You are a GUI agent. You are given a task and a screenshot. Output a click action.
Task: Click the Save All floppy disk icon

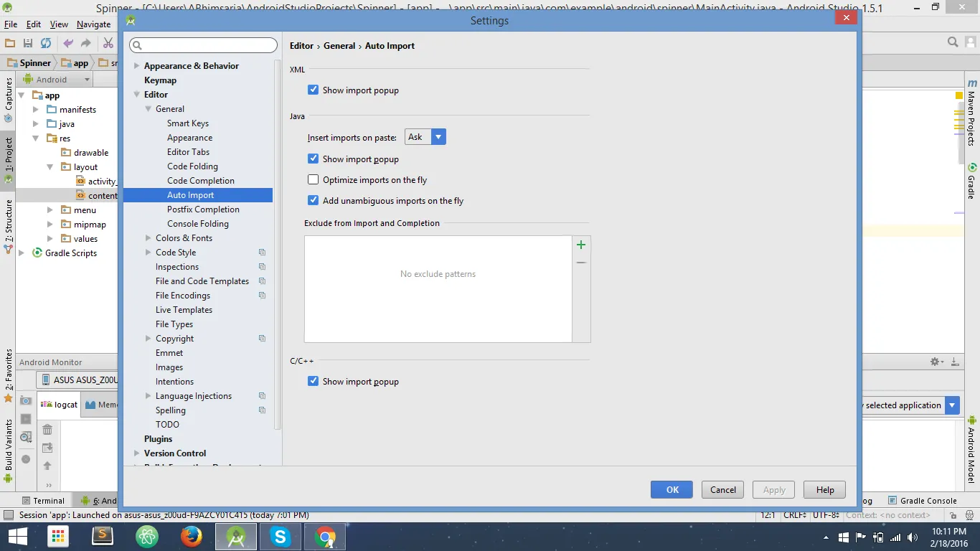28,43
